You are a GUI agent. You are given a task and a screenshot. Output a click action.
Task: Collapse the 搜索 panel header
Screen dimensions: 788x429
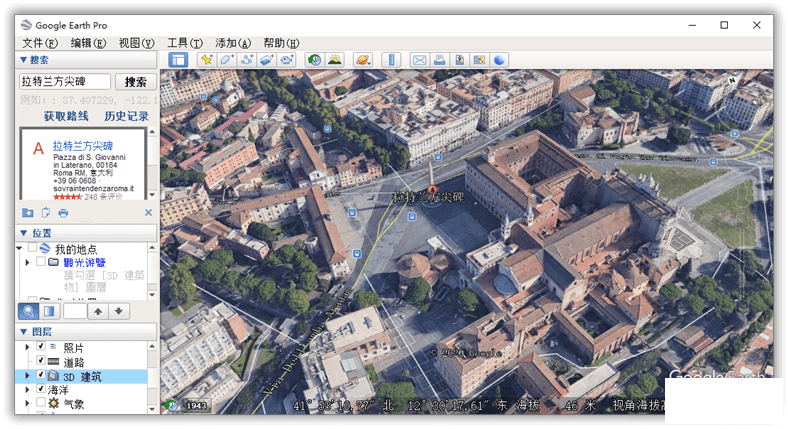click(x=86, y=60)
